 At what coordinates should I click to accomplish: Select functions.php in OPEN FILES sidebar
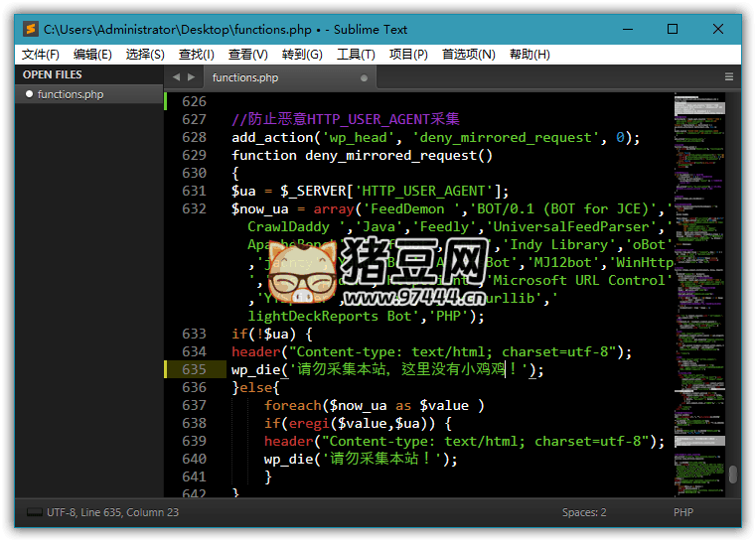(x=89, y=94)
